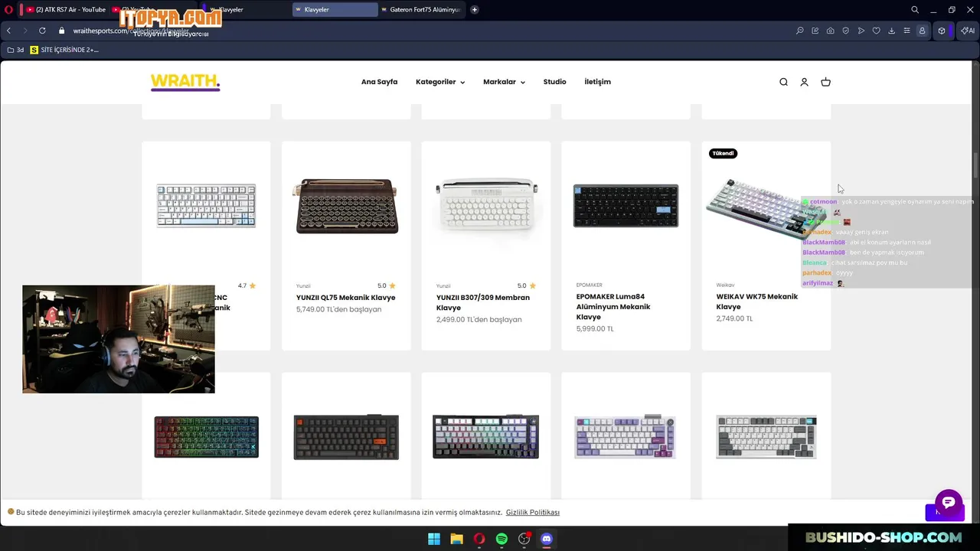Click the purple and white keyboard image
This screenshot has width=980, height=551.
pos(626,437)
